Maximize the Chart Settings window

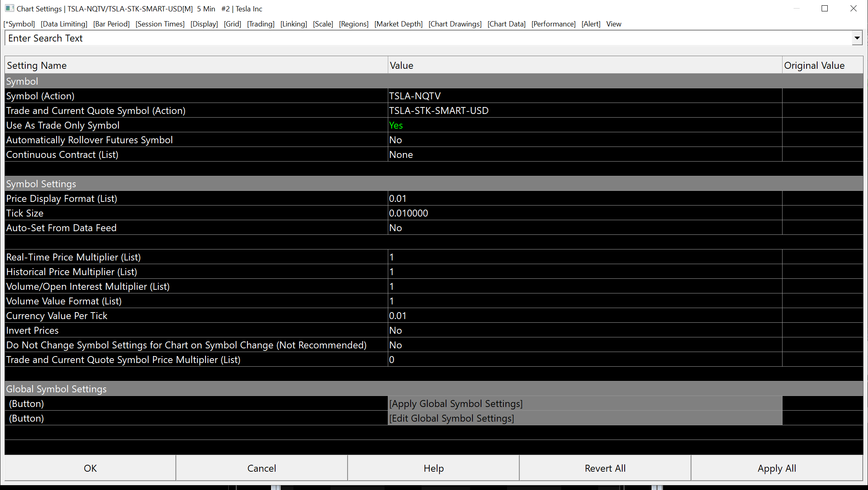824,9
